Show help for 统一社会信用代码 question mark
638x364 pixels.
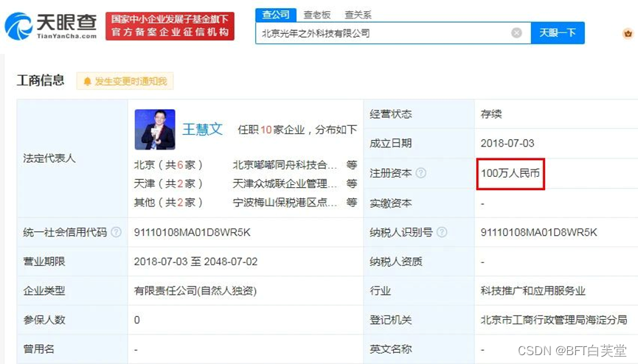point(117,232)
